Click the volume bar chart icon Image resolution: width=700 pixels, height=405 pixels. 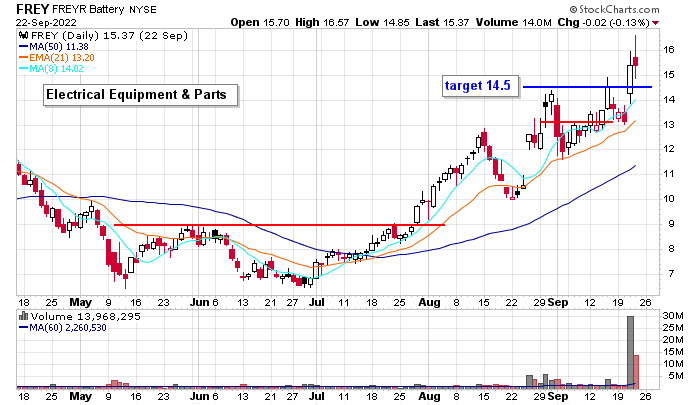pos(23,317)
